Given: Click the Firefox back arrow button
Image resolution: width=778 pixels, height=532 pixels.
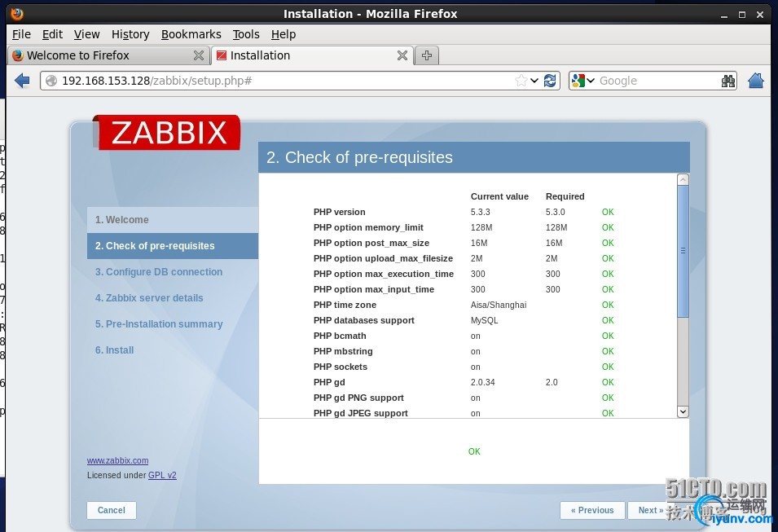Looking at the screenshot, I should tap(22, 81).
